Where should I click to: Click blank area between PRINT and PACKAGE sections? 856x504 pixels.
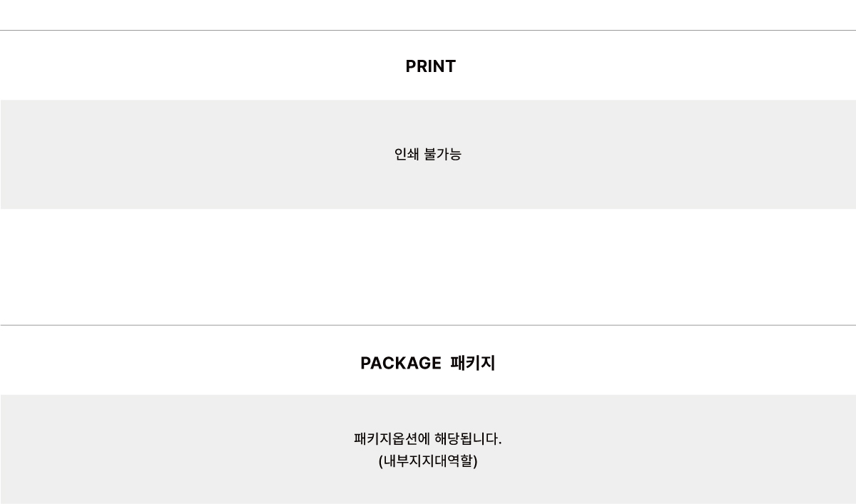tap(428, 267)
